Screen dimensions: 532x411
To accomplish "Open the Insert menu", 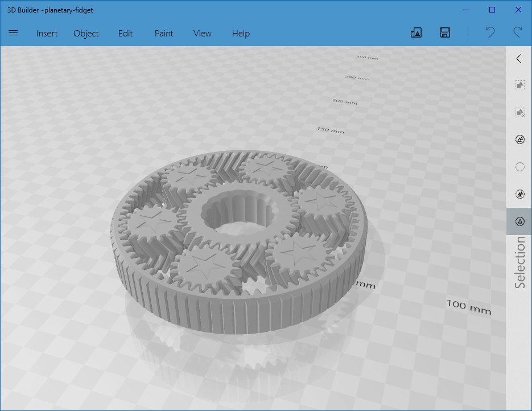I will coord(47,34).
